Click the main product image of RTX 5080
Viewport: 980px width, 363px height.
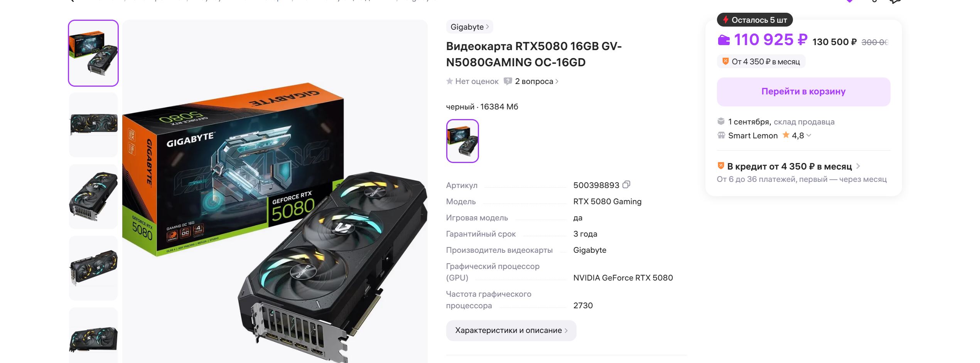point(275,192)
